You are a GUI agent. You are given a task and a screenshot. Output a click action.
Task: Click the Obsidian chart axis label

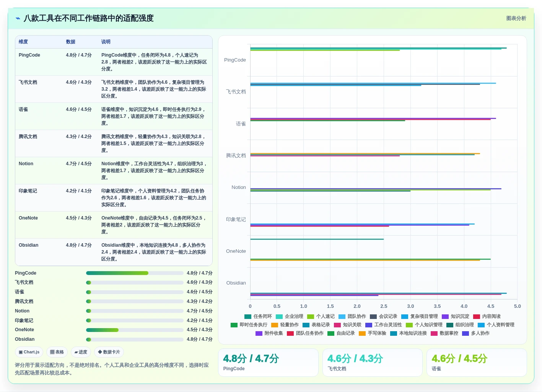pos(236,283)
